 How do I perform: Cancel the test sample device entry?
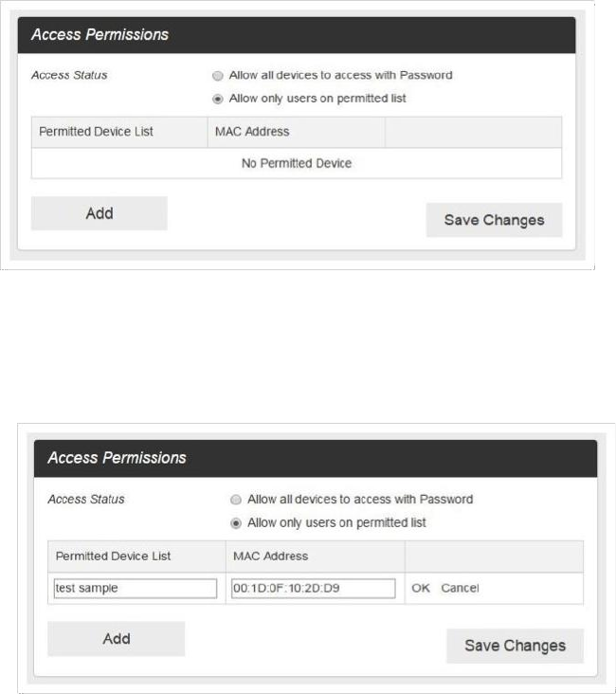pyautogui.click(x=460, y=589)
